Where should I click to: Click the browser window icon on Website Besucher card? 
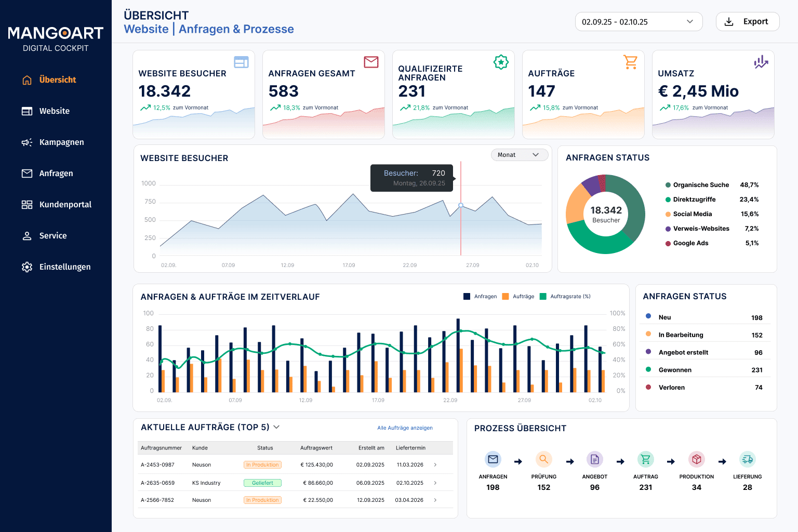click(x=241, y=62)
